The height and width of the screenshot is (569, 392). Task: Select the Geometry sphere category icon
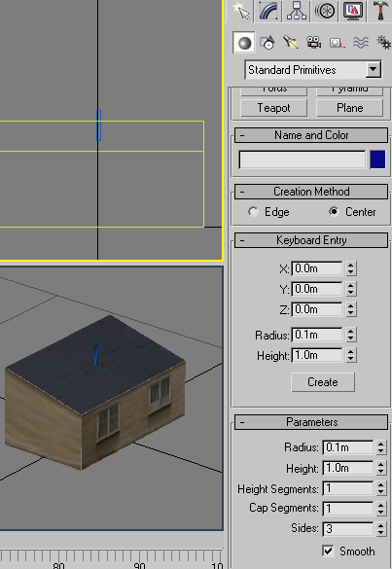point(244,43)
